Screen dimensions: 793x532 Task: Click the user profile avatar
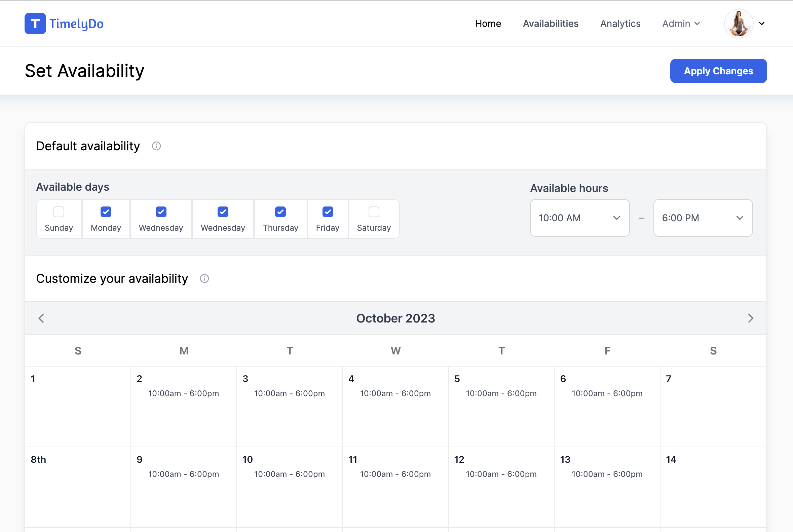tap(739, 24)
